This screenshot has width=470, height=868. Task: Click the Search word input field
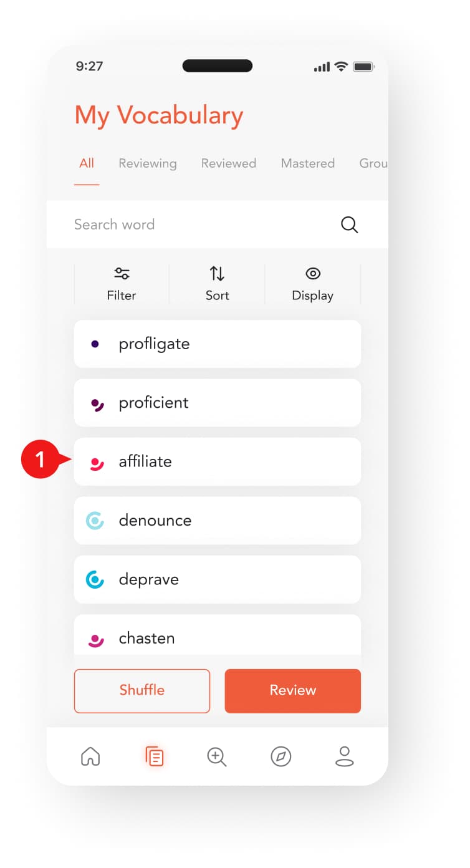pos(199,224)
